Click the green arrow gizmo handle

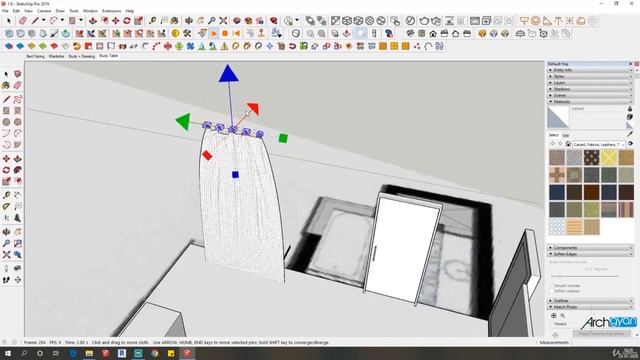183,122
